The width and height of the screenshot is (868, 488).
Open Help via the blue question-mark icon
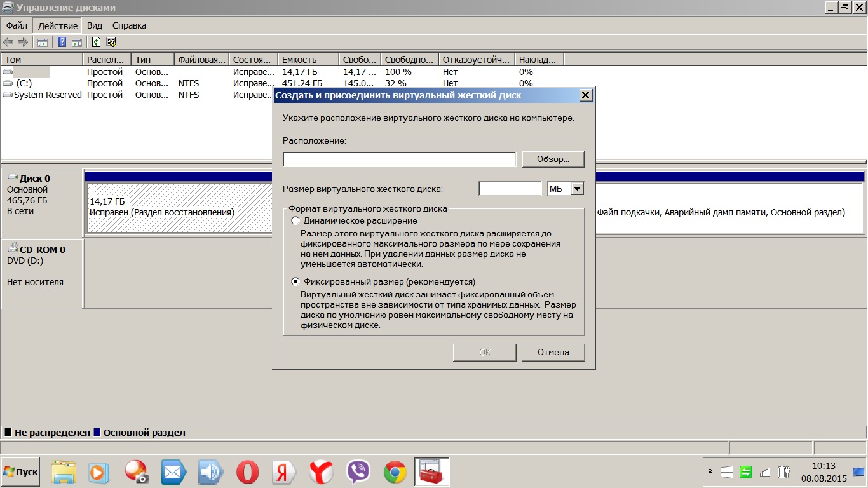pyautogui.click(x=62, y=43)
